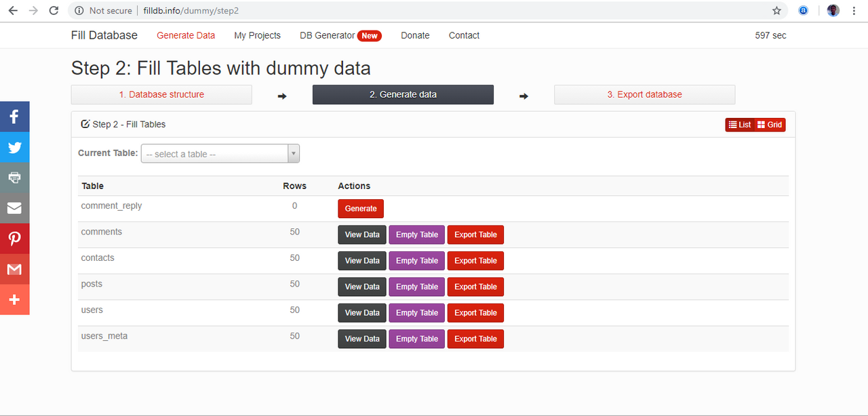Share the page on Twitter
This screenshot has height=416, width=868.
pyautogui.click(x=14, y=147)
